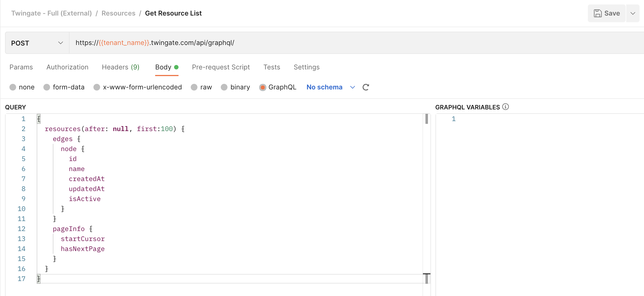Click the request URL field
This screenshot has width=644, height=296.
(x=356, y=43)
